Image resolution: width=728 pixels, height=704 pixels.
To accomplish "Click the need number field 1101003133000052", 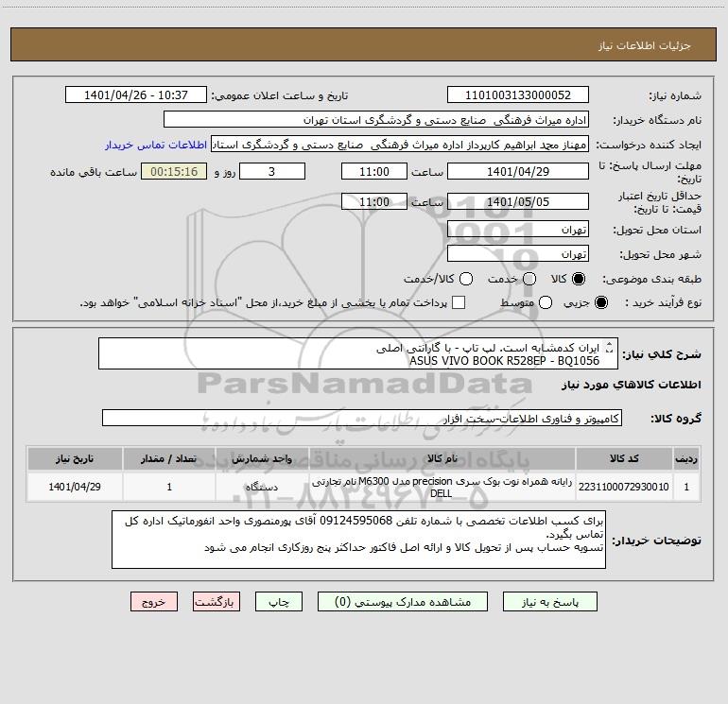I will [518, 94].
